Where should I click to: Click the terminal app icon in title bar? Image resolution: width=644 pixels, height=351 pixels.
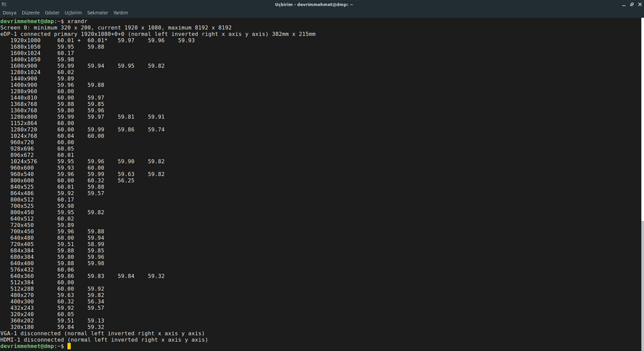pyautogui.click(x=4, y=4)
